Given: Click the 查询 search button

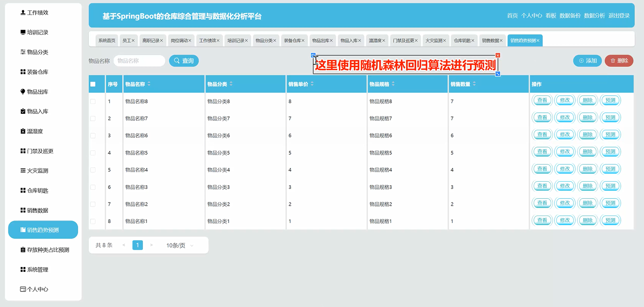Looking at the screenshot, I should [x=184, y=61].
